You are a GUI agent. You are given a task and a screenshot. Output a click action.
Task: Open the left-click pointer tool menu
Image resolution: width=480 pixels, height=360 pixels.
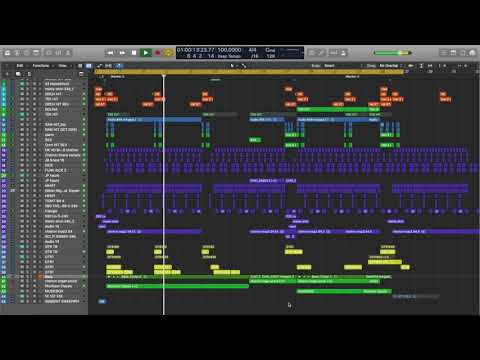click(233, 66)
